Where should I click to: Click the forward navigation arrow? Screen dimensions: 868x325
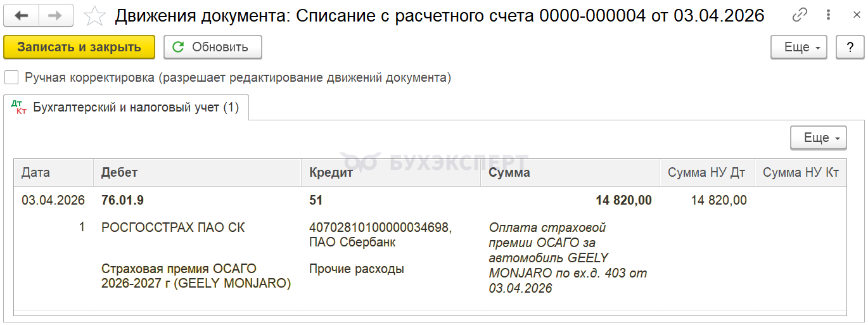point(55,15)
